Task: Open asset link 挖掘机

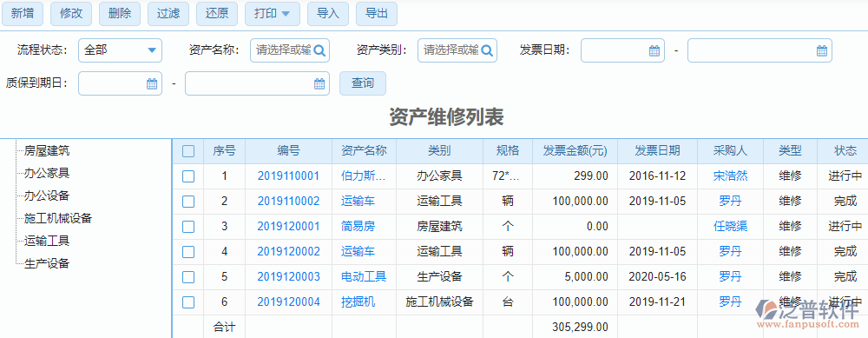Action: click(x=358, y=302)
